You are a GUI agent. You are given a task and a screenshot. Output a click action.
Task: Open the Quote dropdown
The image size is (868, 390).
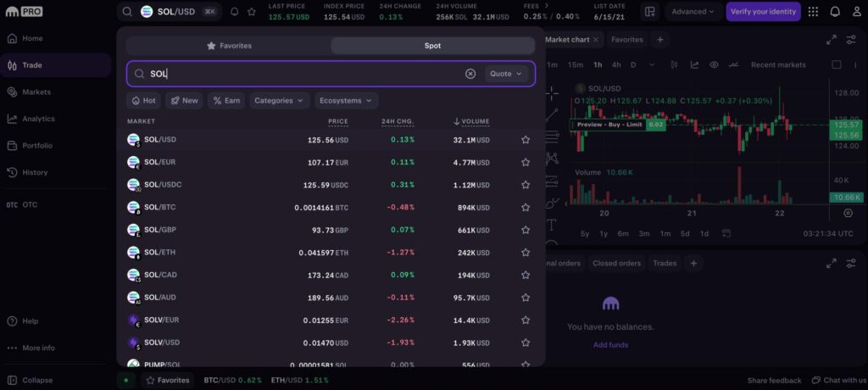click(x=506, y=74)
